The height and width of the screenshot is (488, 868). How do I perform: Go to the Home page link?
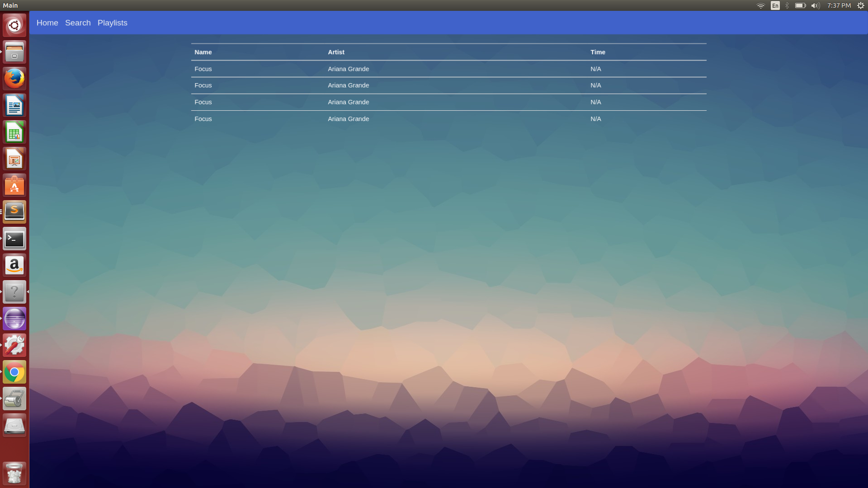[47, 23]
